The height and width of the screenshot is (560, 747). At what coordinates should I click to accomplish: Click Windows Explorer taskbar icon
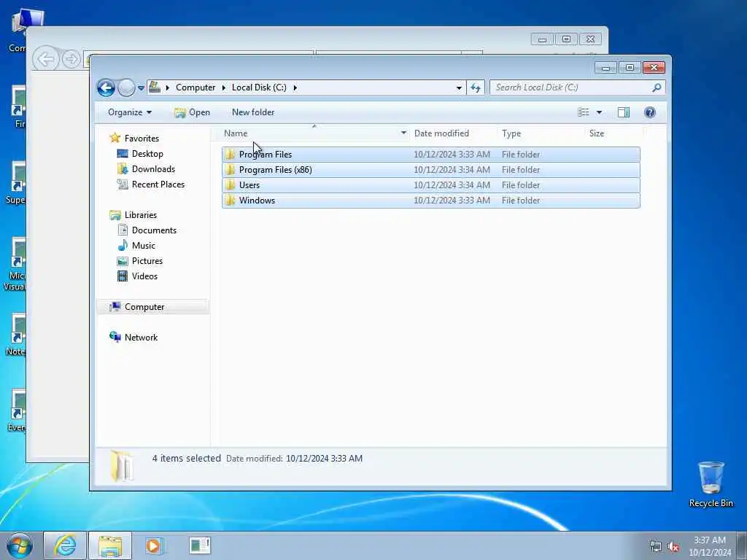click(x=110, y=545)
